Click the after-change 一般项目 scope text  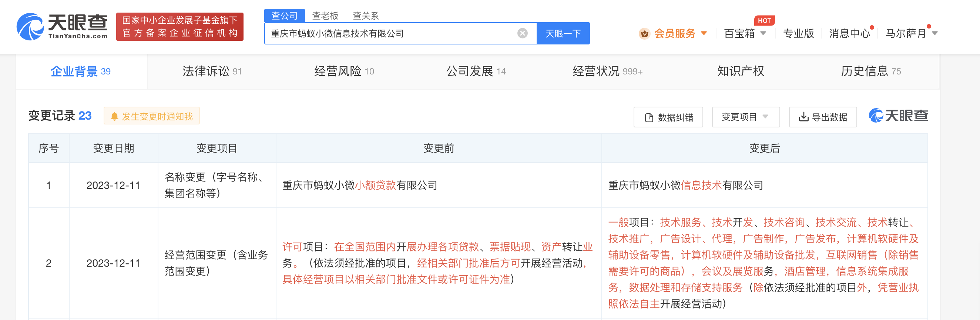pos(763,263)
